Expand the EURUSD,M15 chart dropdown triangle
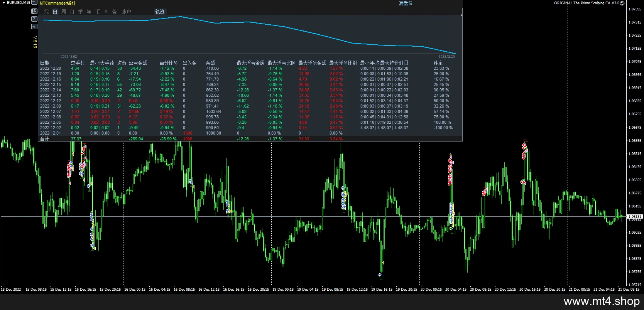The width and height of the screenshot is (644, 310). (3, 3)
